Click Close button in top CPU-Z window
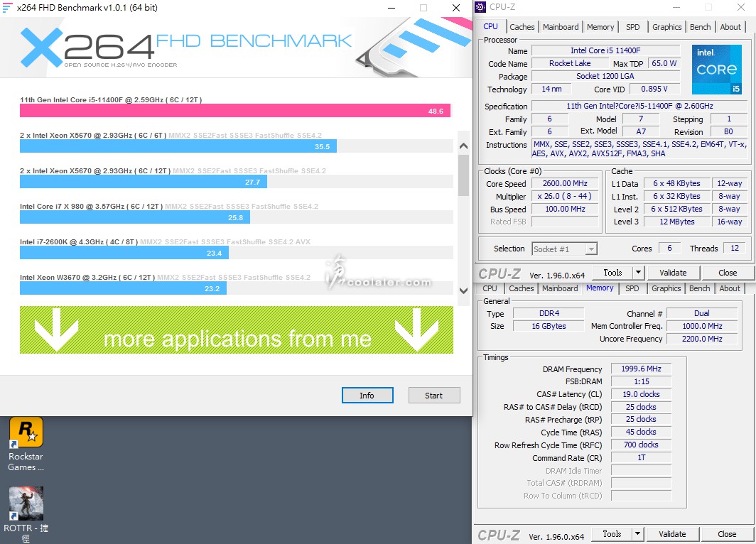This screenshot has height=544, width=756. pos(728,273)
